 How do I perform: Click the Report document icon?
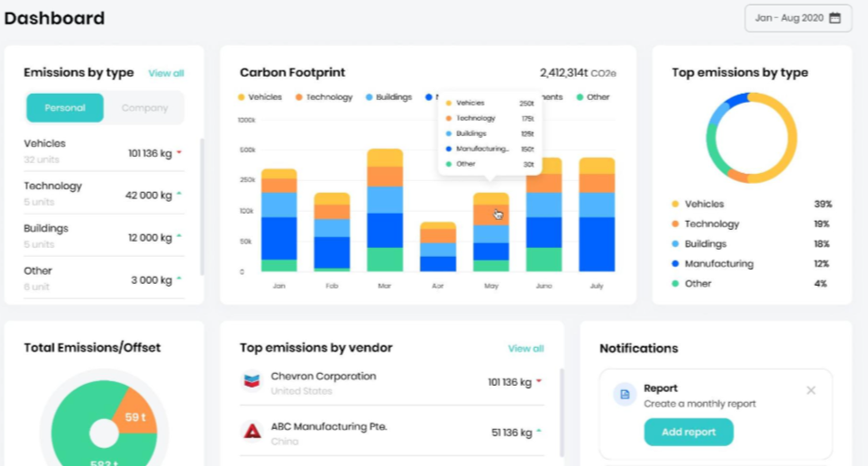coord(625,394)
